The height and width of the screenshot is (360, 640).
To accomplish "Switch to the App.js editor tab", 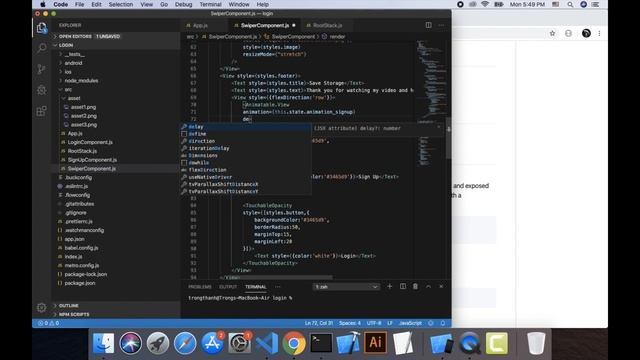I will tap(200, 25).
